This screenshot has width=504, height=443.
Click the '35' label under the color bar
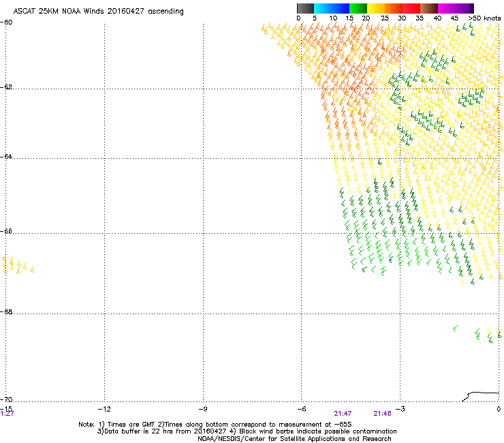pos(420,18)
